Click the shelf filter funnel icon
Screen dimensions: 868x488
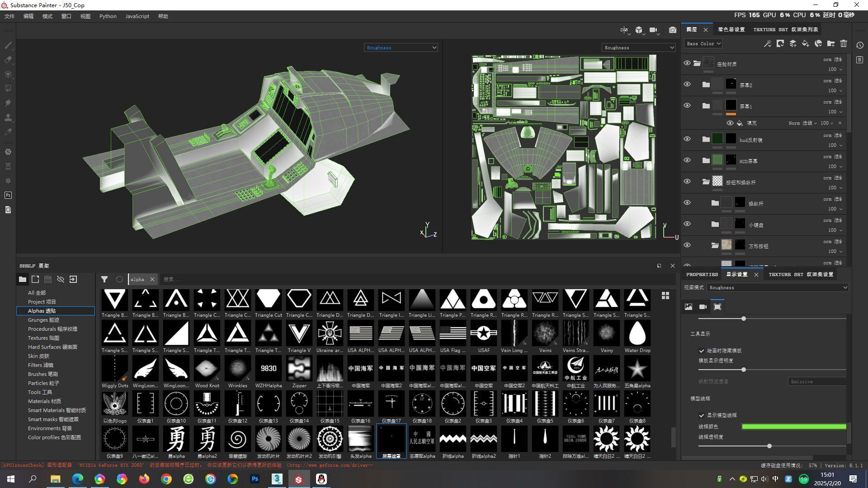[104, 279]
